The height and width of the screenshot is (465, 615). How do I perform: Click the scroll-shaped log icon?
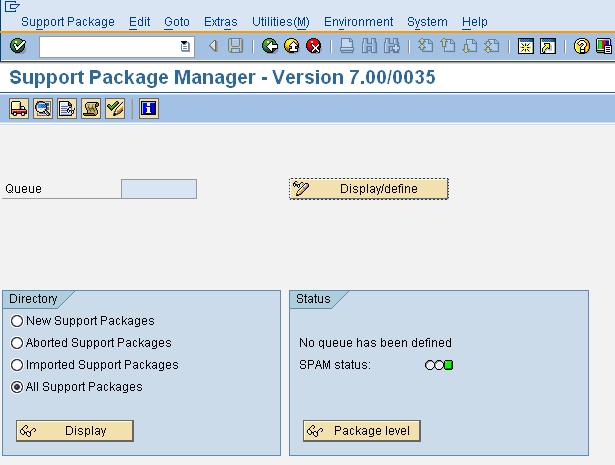(91, 108)
